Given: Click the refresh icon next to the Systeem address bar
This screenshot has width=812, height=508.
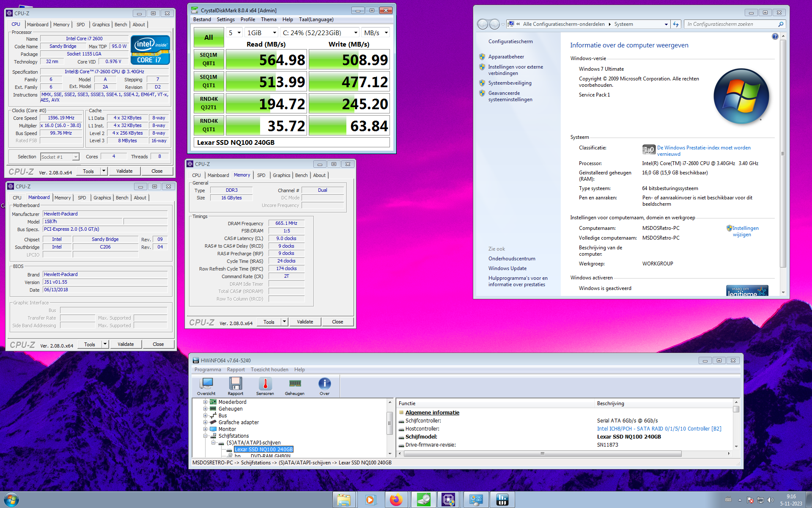Looking at the screenshot, I should pos(676,24).
